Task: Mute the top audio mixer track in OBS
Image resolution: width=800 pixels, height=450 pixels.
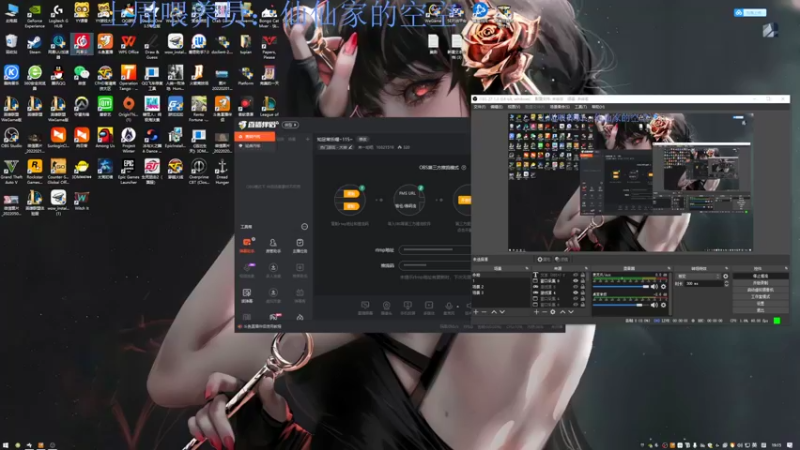Action: (x=654, y=287)
